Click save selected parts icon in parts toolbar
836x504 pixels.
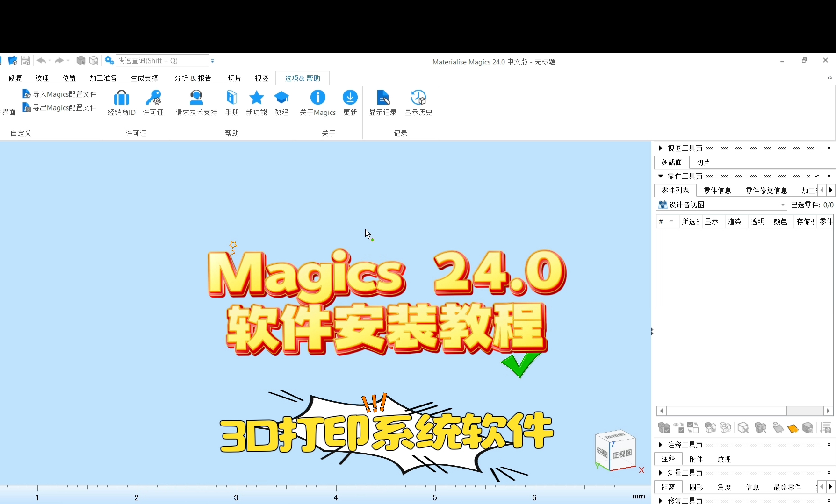(808, 427)
